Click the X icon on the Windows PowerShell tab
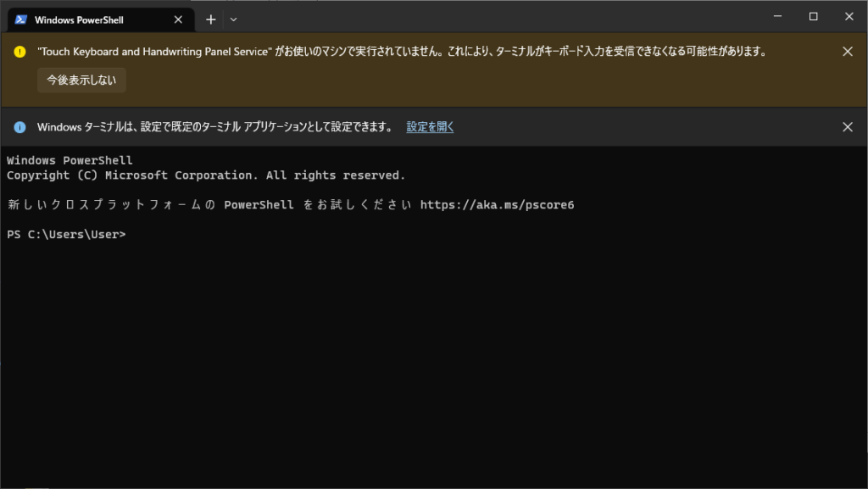The width and height of the screenshot is (868, 489). pos(177,18)
